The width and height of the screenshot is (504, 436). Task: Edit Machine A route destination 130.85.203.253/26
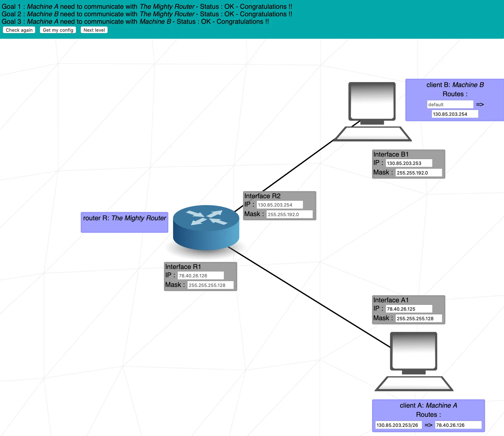pyautogui.click(x=398, y=425)
